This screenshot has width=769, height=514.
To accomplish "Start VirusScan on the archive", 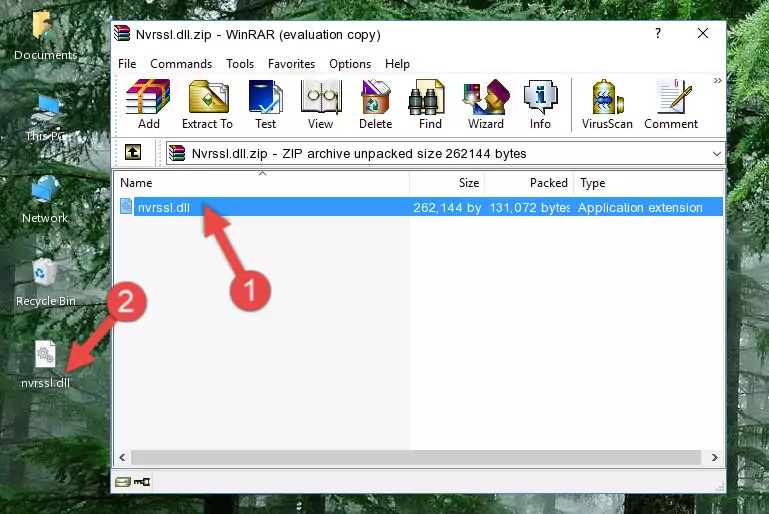I will tap(607, 104).
